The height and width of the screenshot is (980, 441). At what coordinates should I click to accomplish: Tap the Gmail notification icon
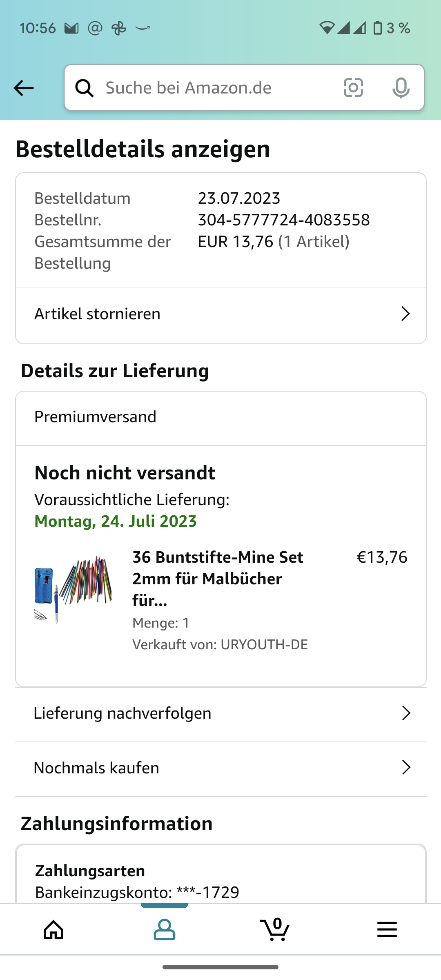pos(71,28)
